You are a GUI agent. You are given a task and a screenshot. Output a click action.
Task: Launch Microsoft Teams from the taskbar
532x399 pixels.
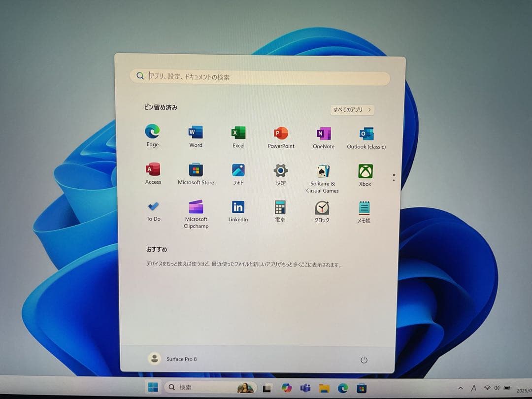click(304, 388)
